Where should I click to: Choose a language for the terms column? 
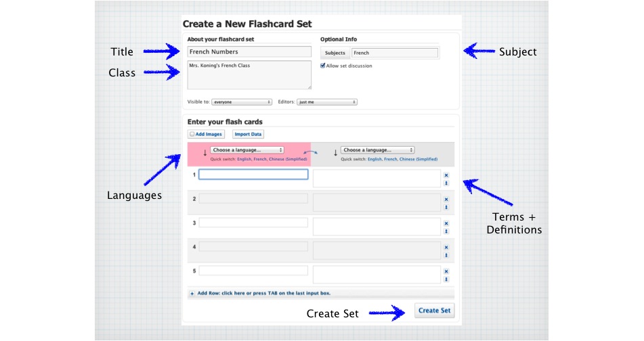coord(246,150)
